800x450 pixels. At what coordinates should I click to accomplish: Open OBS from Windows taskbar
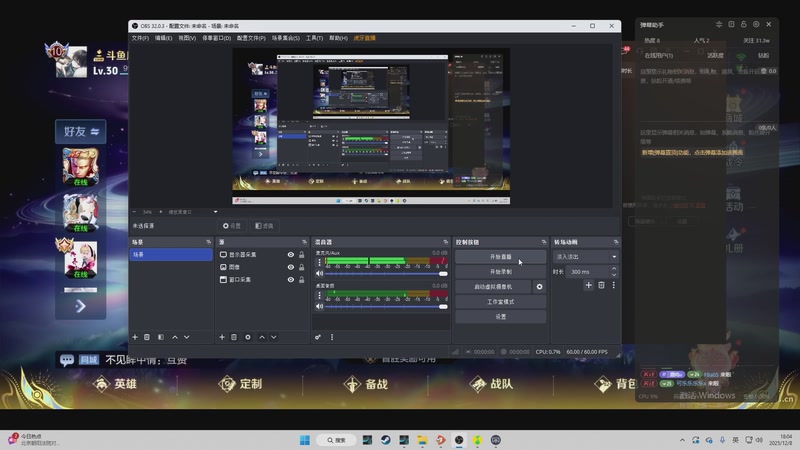point(459,440)
